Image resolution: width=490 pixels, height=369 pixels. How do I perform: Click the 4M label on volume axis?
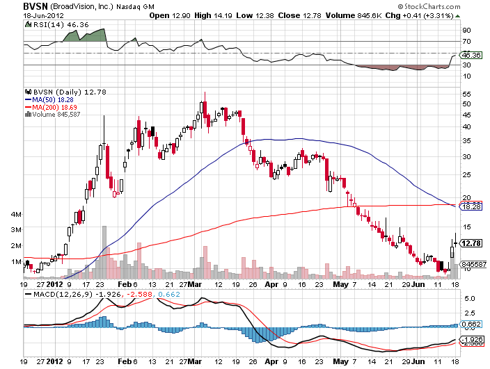click(16, 214)
